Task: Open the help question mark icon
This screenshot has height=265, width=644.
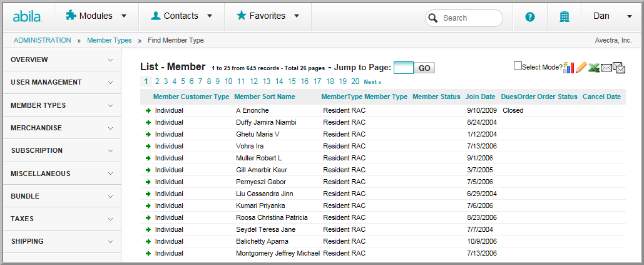Action: (530, 17)
